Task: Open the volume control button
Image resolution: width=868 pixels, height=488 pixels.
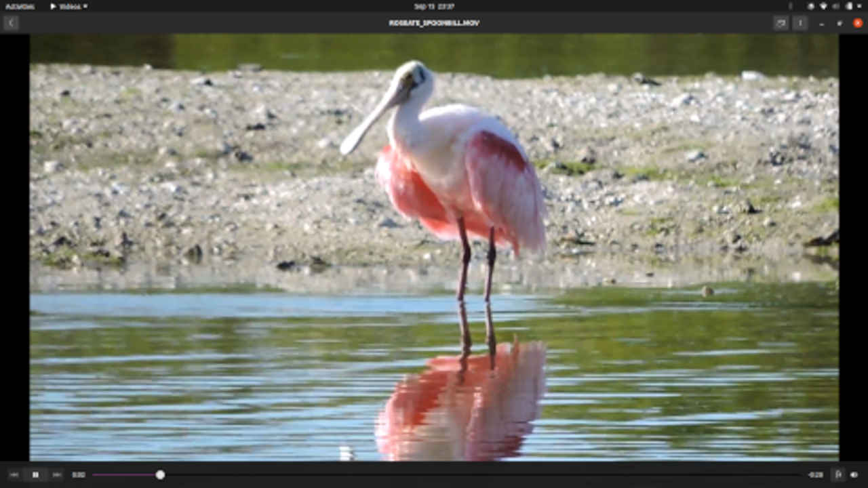Action: pyautogui.click(x=854, y=475)
